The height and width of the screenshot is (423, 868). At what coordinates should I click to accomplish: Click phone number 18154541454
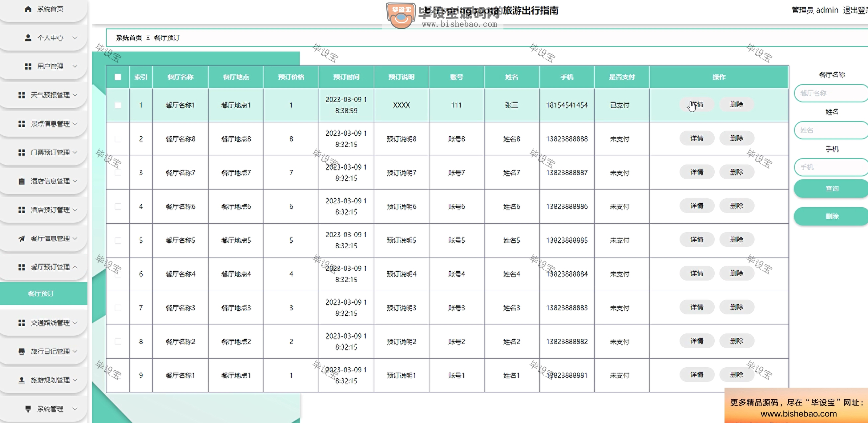[x=567, y=105]
